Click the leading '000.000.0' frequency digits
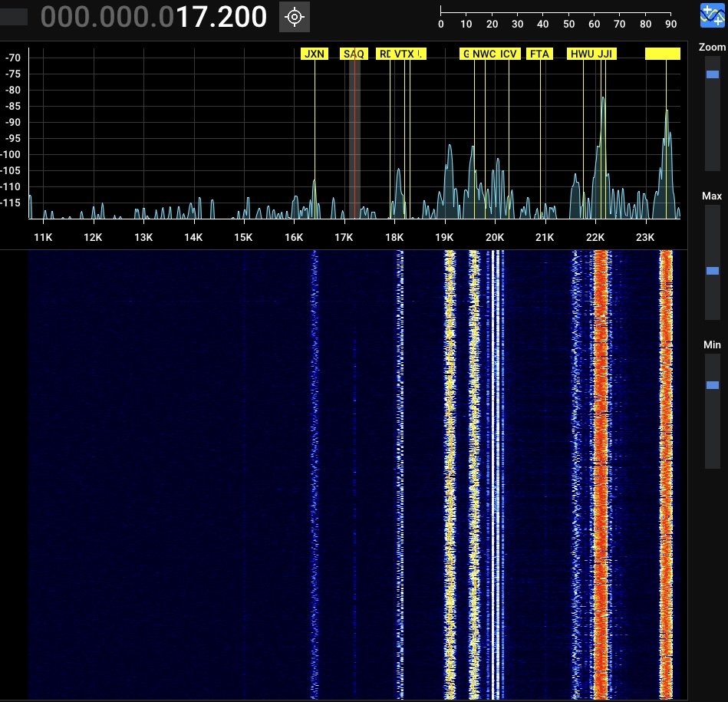The height and width of the screenshot is (702, 728). pyautogui.click(x=107, y=17)
